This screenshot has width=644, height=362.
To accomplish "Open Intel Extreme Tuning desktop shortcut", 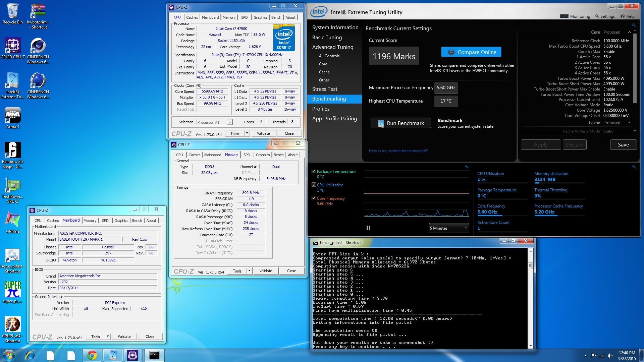I will [13, 85].
